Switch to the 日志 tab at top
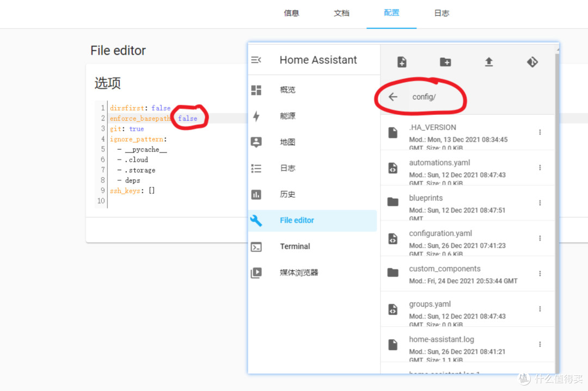This screenshot has width=588, height=391. click(442, 13)
